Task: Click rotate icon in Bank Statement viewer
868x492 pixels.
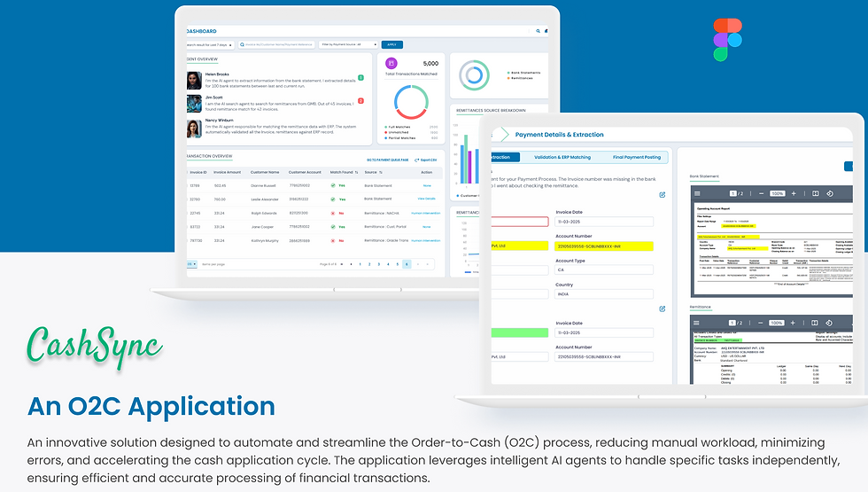Action: pyautogui.click(x=829, y=193)
